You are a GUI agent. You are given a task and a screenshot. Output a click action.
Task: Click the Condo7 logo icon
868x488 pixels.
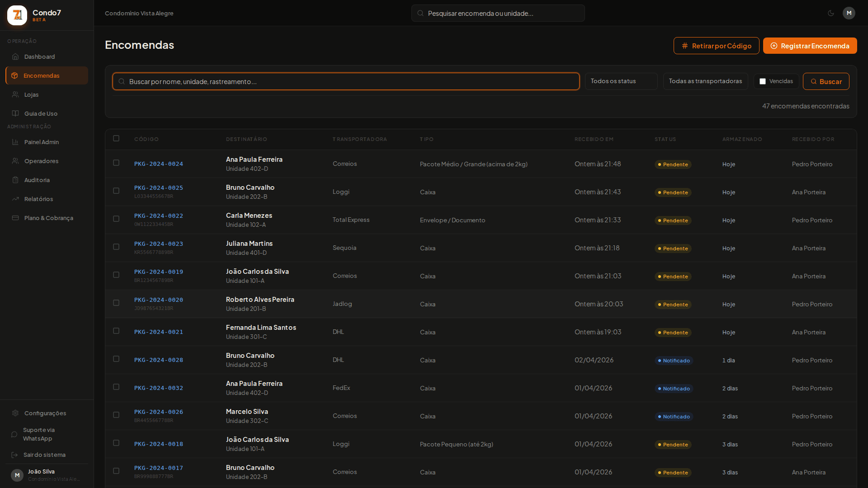17,15
